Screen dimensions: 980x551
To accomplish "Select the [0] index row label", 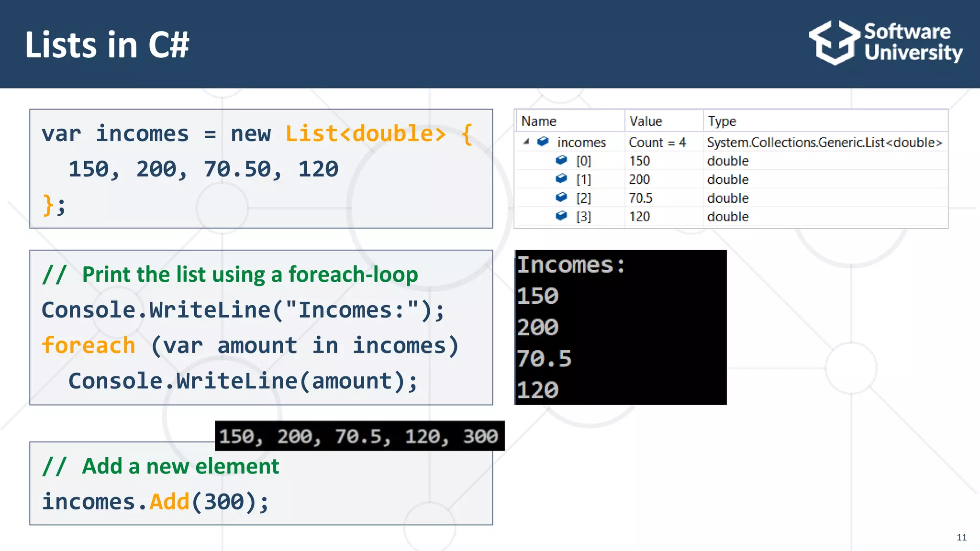I will 584,161.
